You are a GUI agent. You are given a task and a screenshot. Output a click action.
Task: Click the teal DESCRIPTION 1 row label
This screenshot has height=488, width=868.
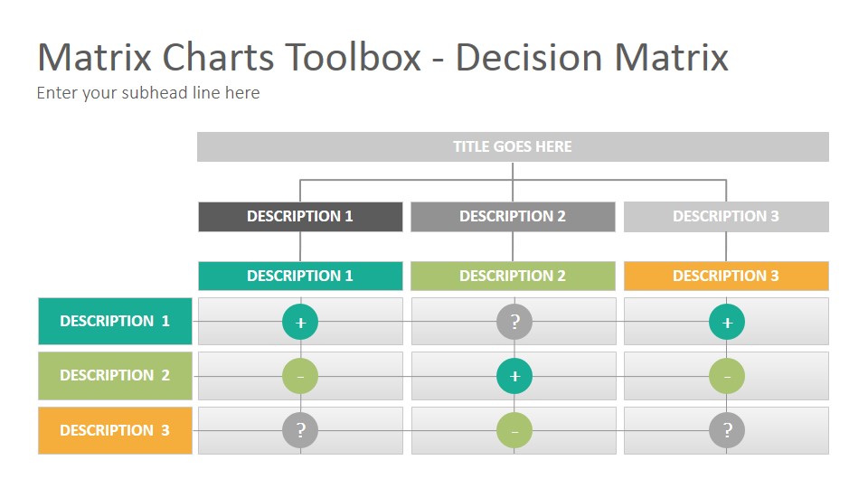click(115, 321)
